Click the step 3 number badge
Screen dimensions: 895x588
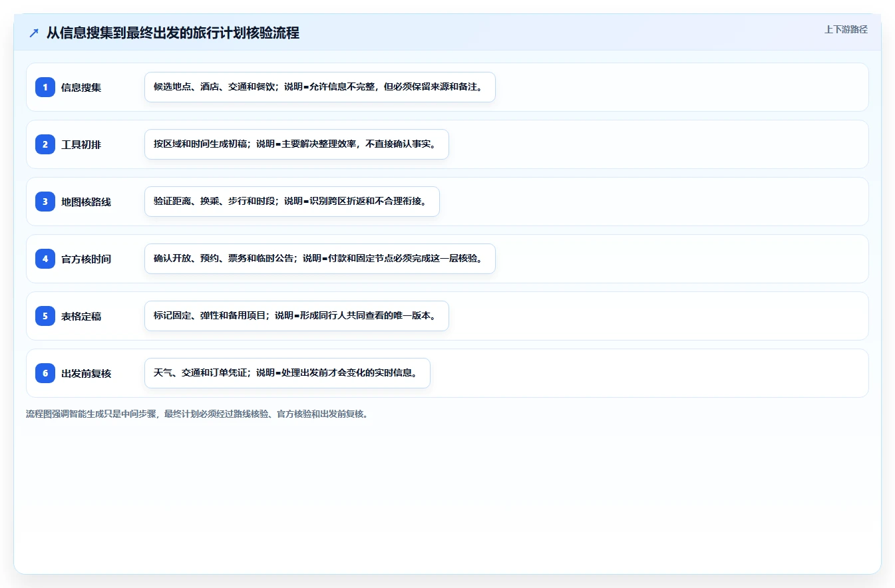coord(45,202)
